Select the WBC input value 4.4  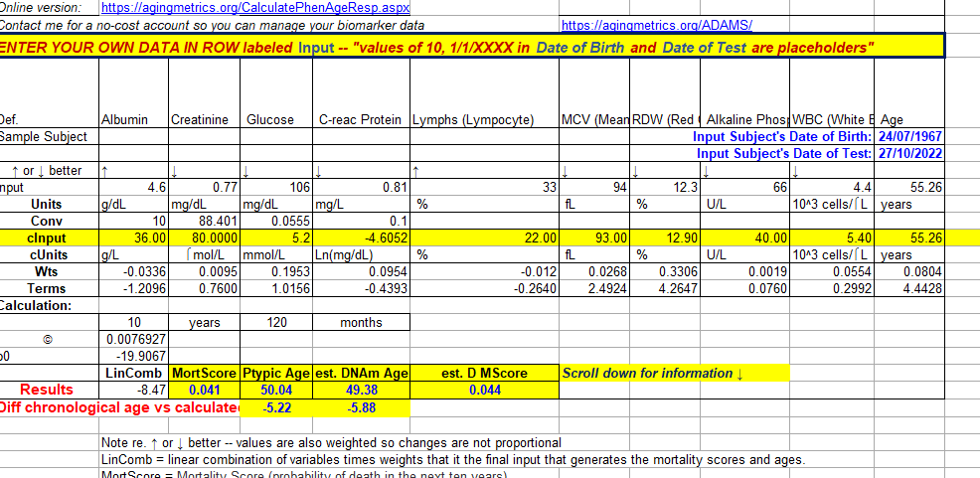832,188
